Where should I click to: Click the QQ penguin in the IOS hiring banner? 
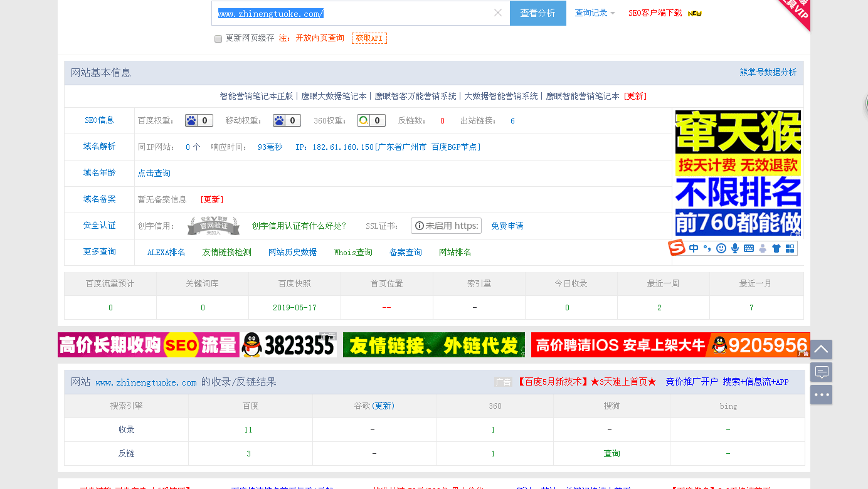[x=718, y=345]
